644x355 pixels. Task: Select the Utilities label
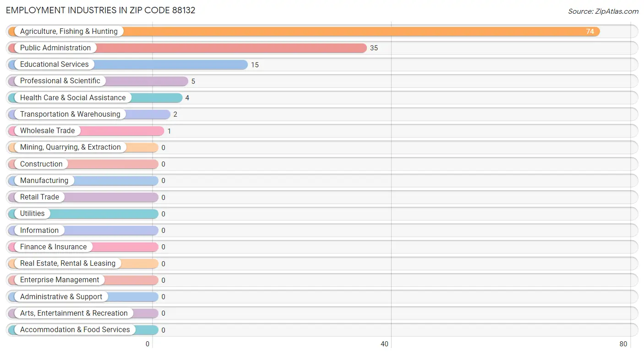(33, 214)
